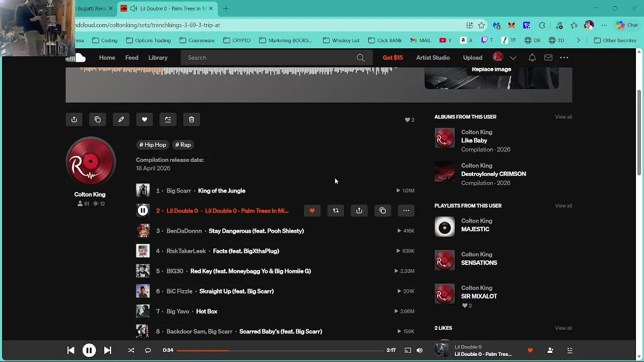Click add playlist to queue icon
644x362 pixels.
[x=168, y=120]
